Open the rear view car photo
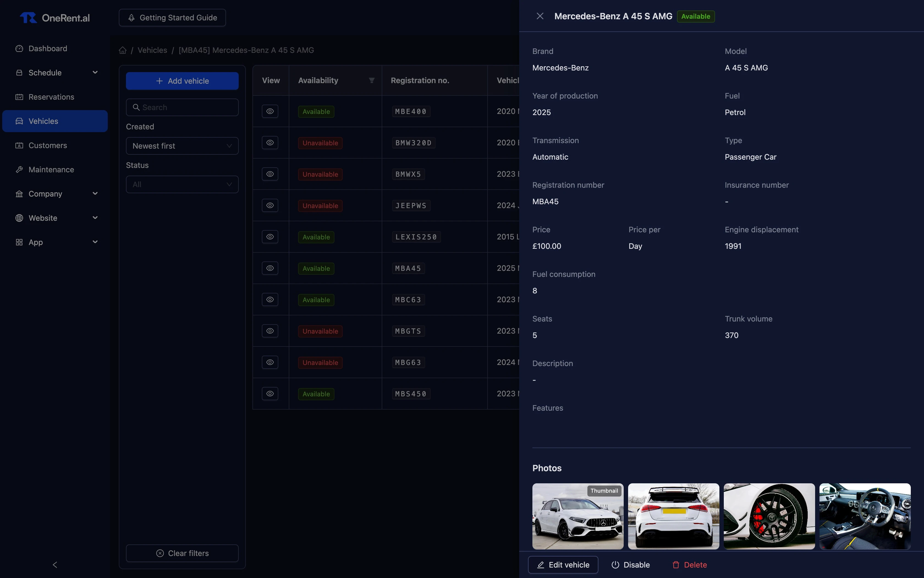The height and width of the screenshot is (578, 924). coord(673,516)
